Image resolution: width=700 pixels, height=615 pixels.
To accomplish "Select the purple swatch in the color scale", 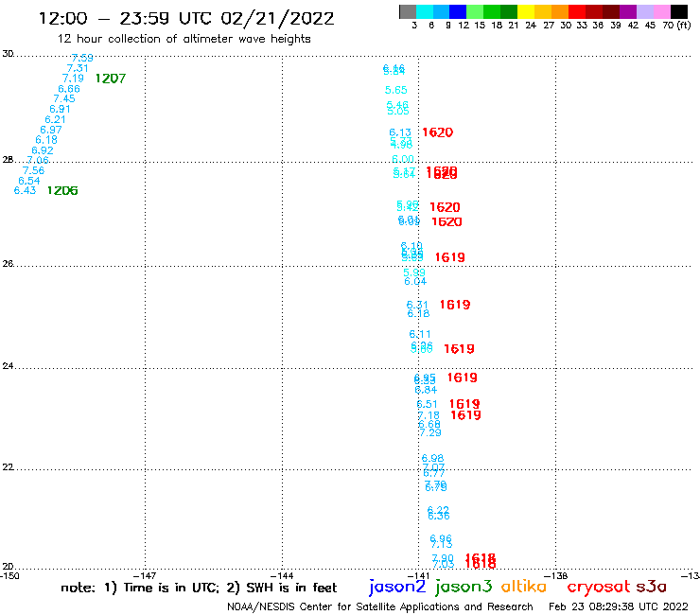I will 628,11.
